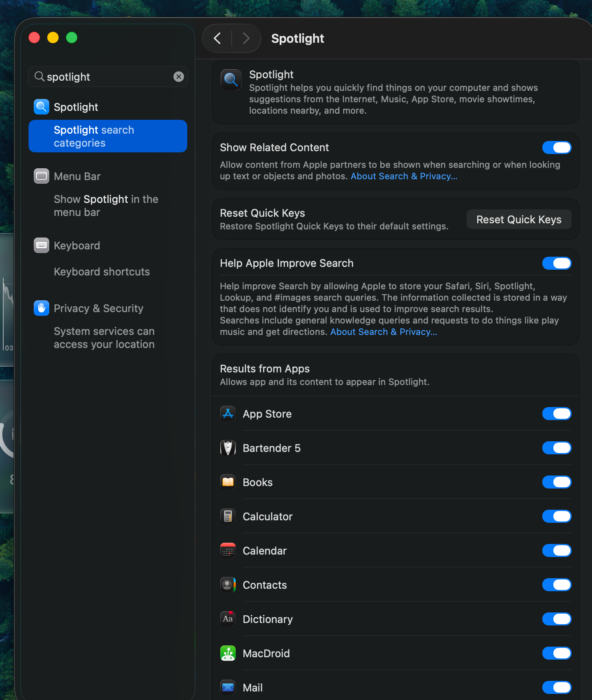This screenshot has height=700, width=592.
Task: Switch off Calendar results
Action: coord(557,550)
